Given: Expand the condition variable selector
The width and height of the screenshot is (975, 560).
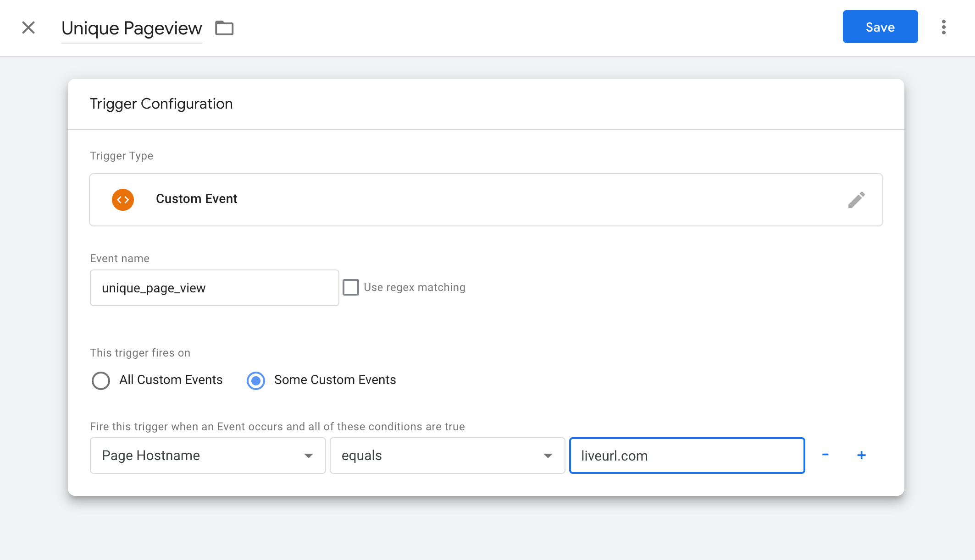Looking at the screenshot, I should coord(309,455).
